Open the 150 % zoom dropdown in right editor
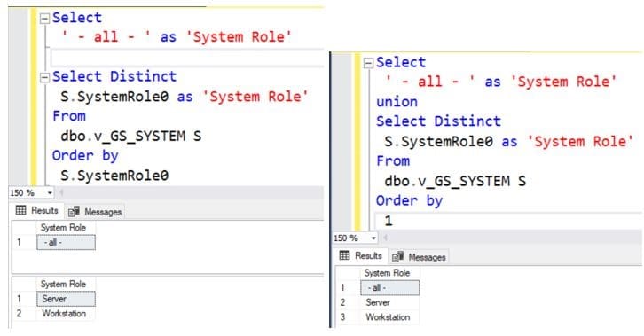The width and height of the screenshot is (644, 336). click(373, 238)
